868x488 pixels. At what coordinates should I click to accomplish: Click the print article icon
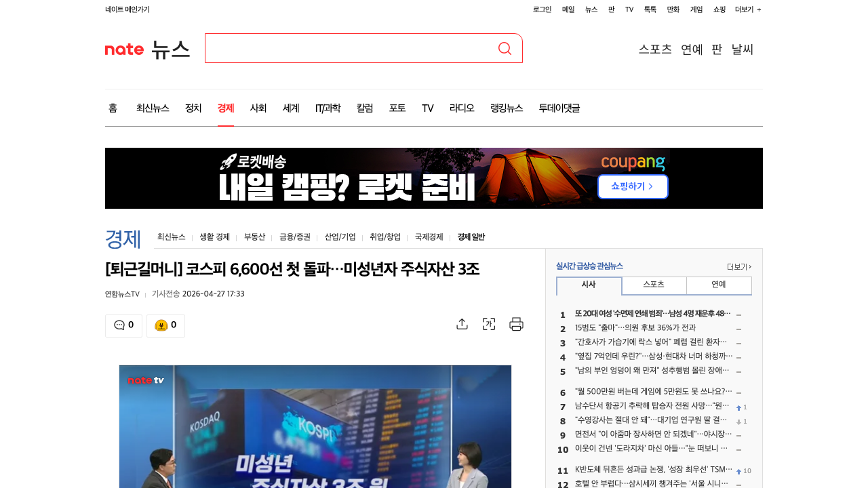[516, 324]
